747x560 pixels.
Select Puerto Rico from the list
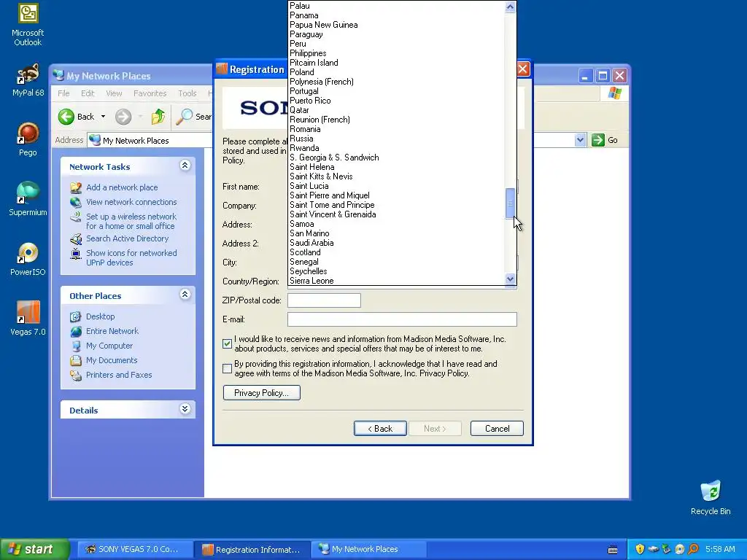[396, 101]
